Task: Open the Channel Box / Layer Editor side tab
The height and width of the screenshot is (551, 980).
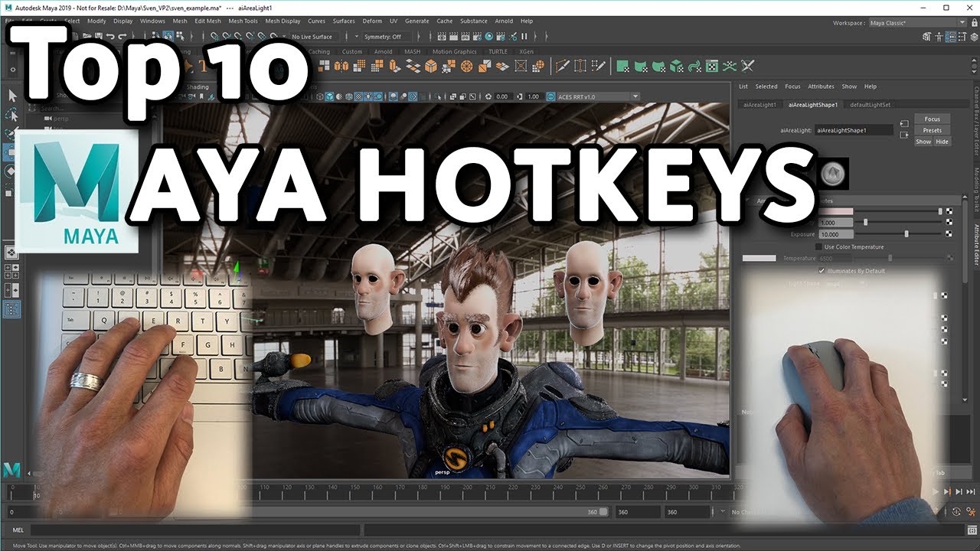Action: coord(975,122)
